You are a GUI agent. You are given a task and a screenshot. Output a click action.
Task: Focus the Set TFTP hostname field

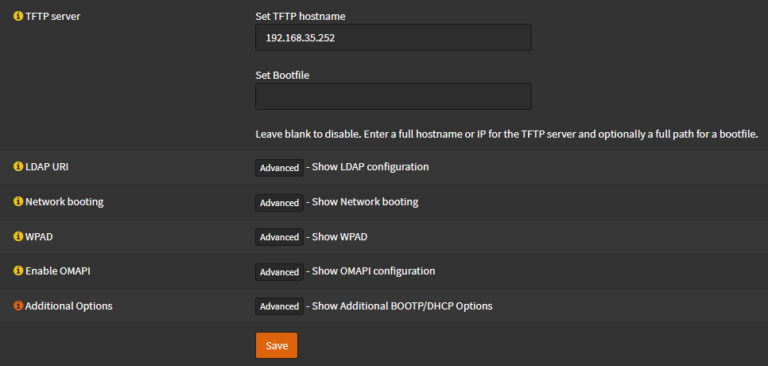click(x=393, y=38)
